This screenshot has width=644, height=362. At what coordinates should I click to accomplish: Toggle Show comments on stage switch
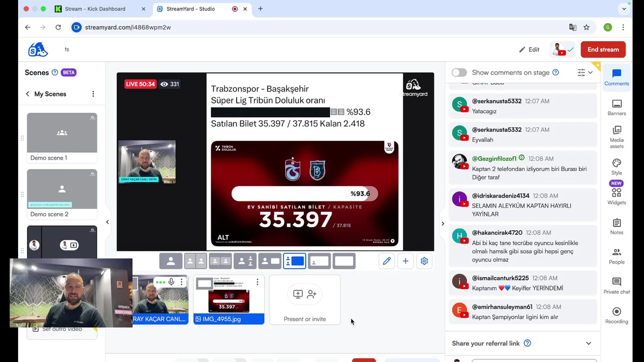(459, 72)
